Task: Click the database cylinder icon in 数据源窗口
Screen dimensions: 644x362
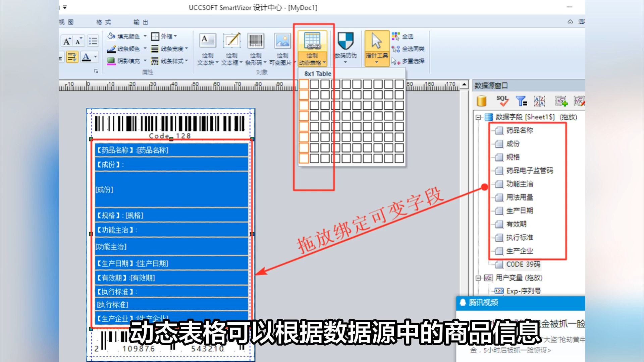Action: (x=482, y=101)
